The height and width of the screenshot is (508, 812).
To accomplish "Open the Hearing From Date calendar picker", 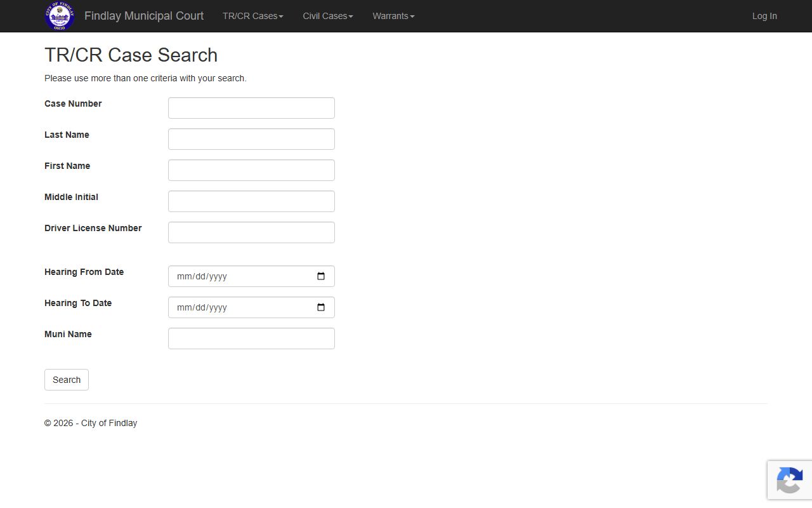I will (x=321, y=276).
